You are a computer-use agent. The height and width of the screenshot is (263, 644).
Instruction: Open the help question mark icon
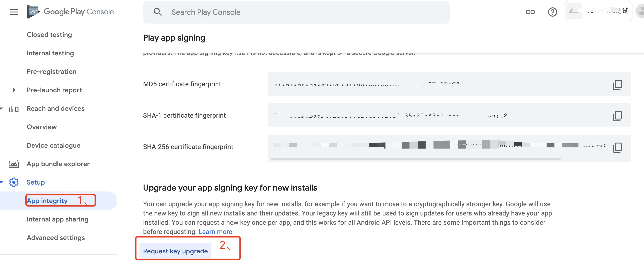(552, 12)
